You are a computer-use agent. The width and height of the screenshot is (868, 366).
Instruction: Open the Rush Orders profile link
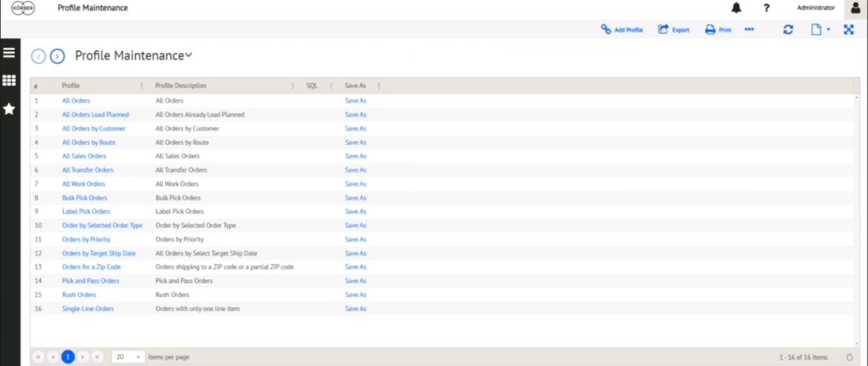click(x=79, y=295)
